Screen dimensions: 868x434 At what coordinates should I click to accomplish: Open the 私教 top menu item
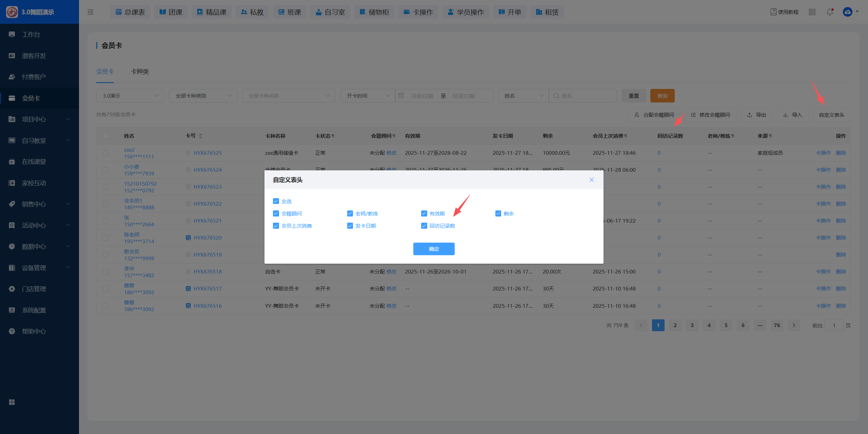pyautogui.click(x=252, y=12)
